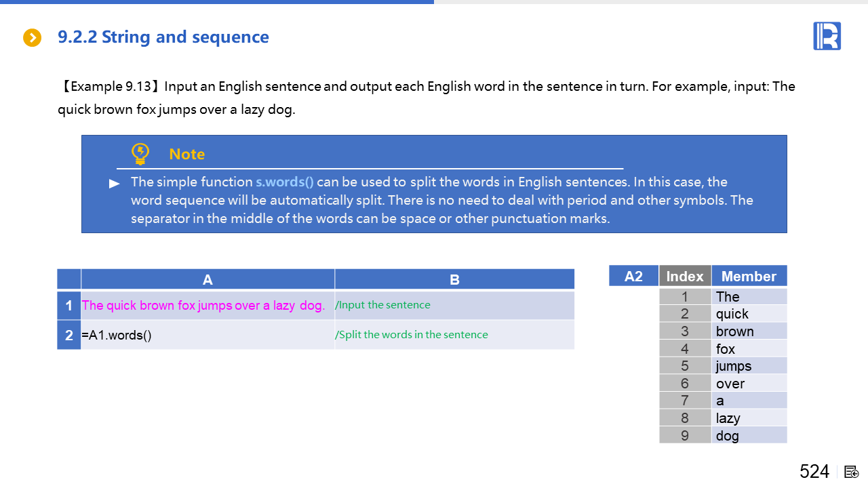The image size is (868, 488).
Task: Click the orange chevron icon beside the heading
Action: tap(33, 38)
